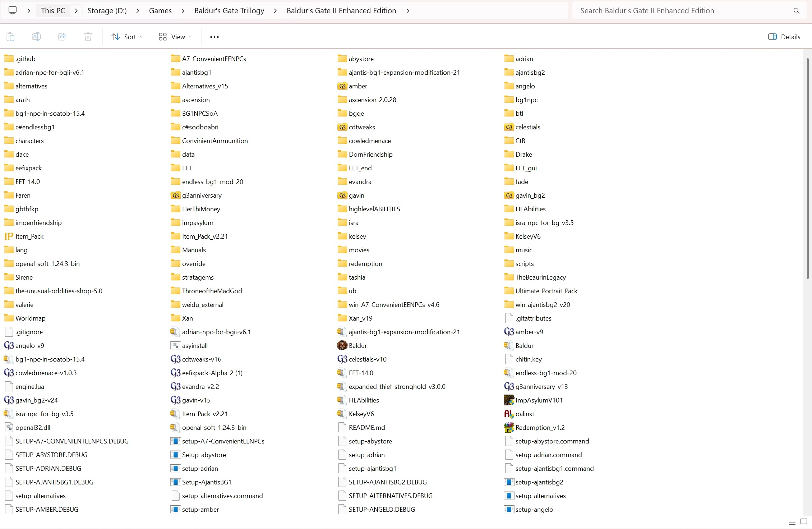
Task: Click the vertical scrollbar thumb
Action: point(808,168)
